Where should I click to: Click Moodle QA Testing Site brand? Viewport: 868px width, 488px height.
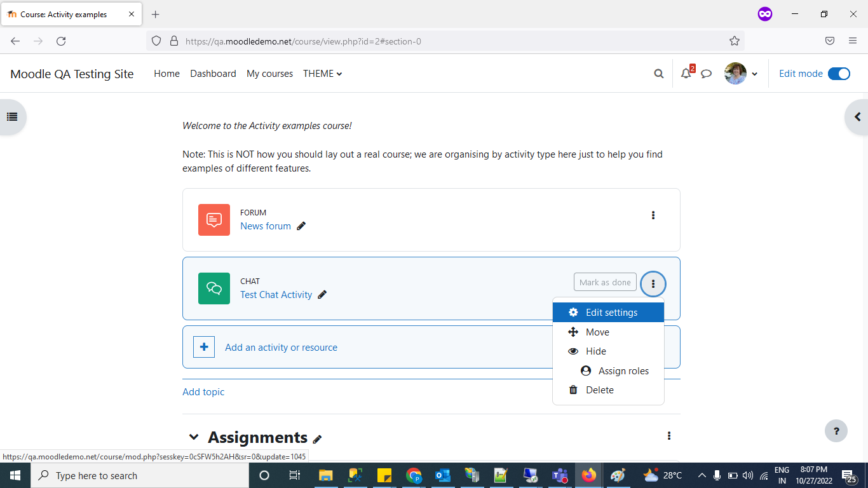tap(72, 74)
